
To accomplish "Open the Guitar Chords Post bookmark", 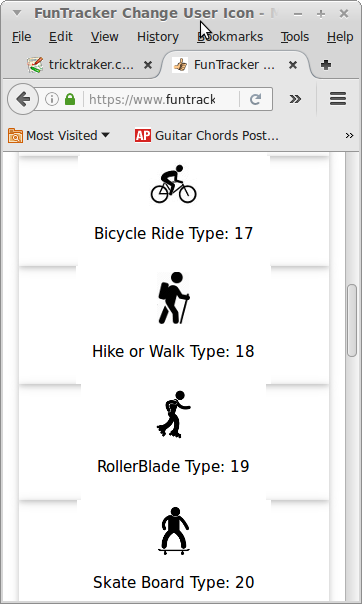I will pos(207,136).
